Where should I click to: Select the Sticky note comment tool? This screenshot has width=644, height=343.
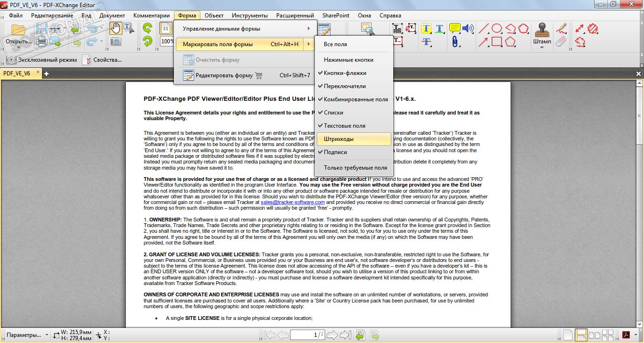coord(454,28)
